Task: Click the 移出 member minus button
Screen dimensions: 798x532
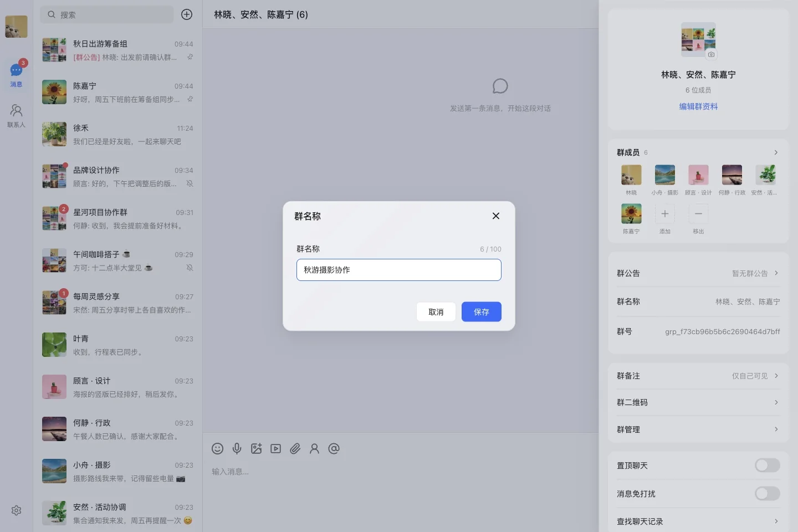Action: (x=698, y=214)
